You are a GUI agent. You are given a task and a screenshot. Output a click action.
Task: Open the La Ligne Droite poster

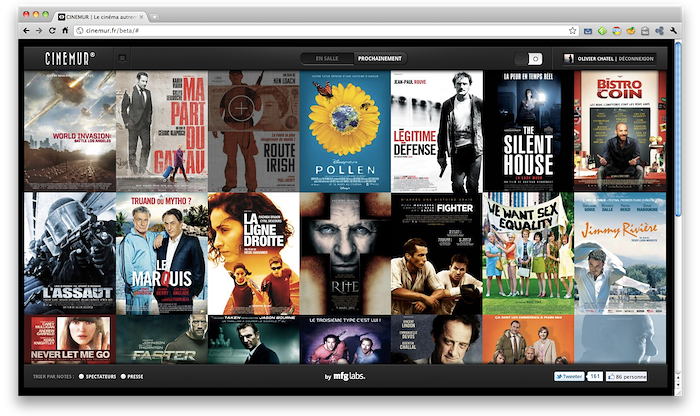click(254, 254)
